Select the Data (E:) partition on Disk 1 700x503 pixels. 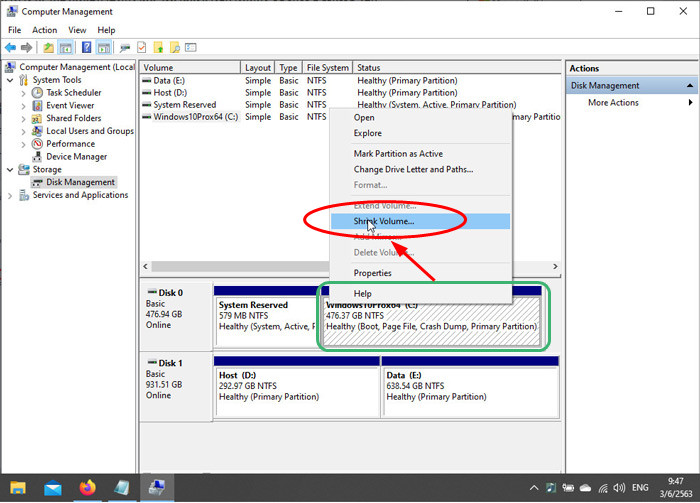pyautogui.click(x=470, y=387)
